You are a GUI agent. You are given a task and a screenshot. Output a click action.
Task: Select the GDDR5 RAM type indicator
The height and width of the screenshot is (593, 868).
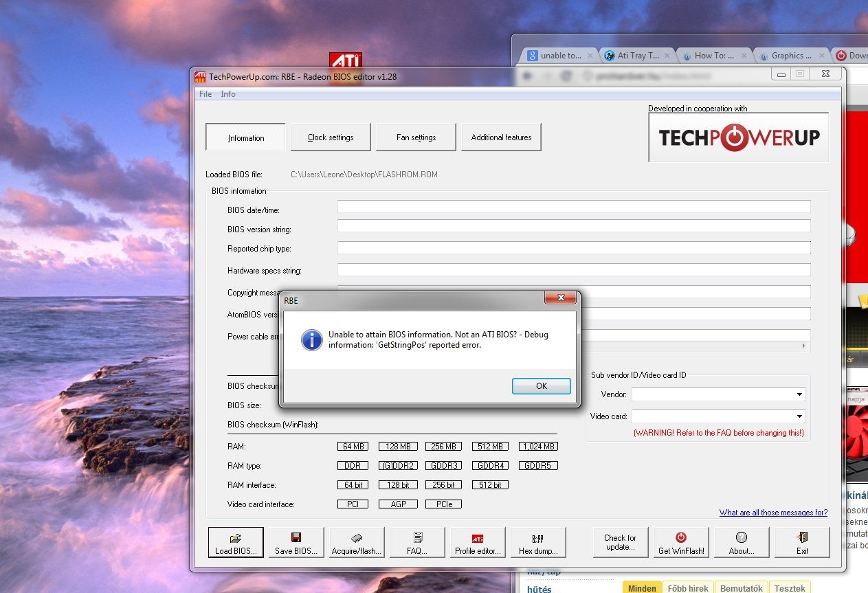click(x=538, y=465)
